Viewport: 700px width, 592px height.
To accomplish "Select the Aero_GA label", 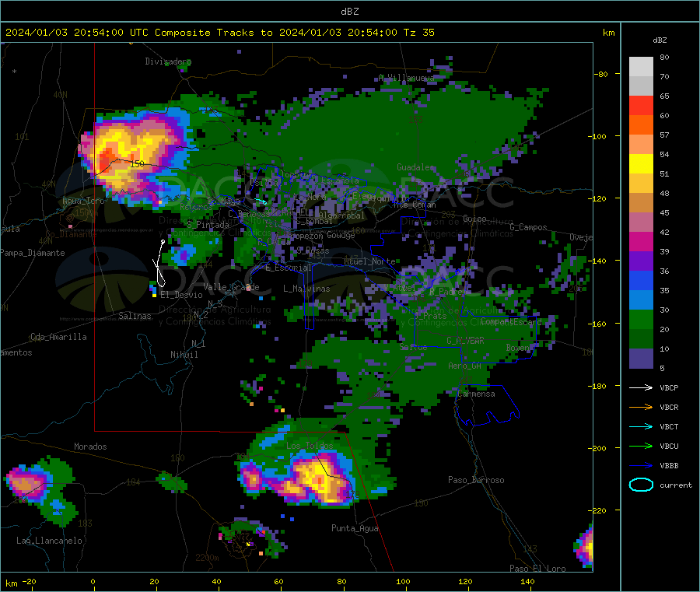I will [x=465, y=366].
